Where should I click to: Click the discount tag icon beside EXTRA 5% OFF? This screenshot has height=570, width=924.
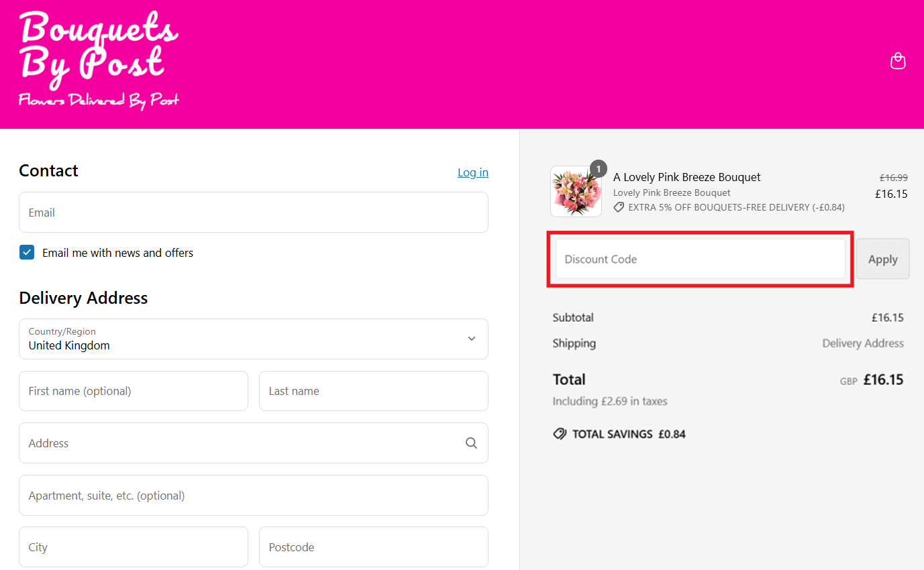tap(619, 207)
